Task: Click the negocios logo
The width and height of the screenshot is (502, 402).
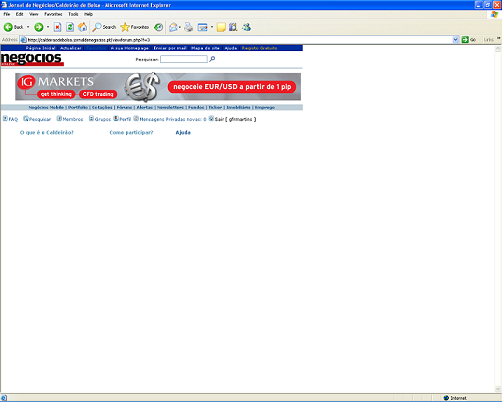Action: 32,59
